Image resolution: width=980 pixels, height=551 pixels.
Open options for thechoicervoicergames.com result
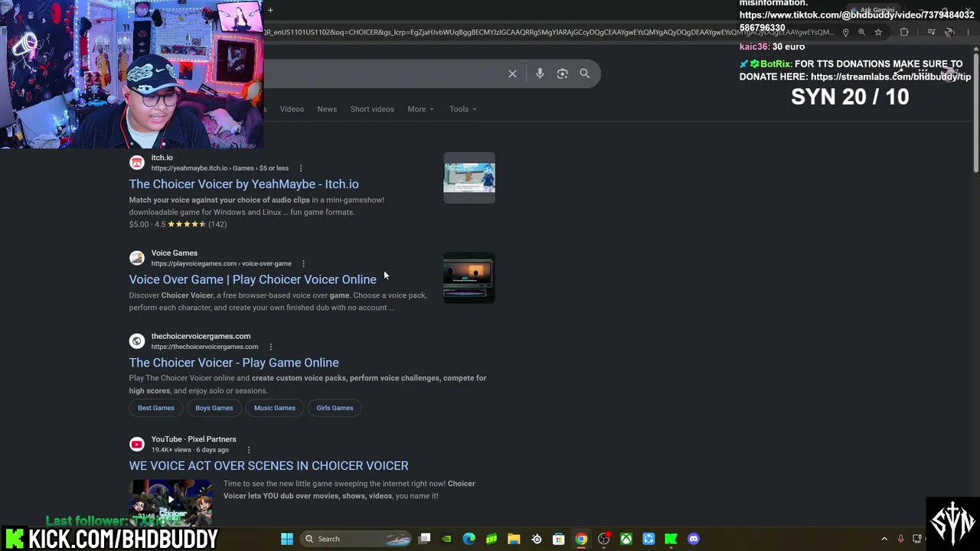point(270,347)
